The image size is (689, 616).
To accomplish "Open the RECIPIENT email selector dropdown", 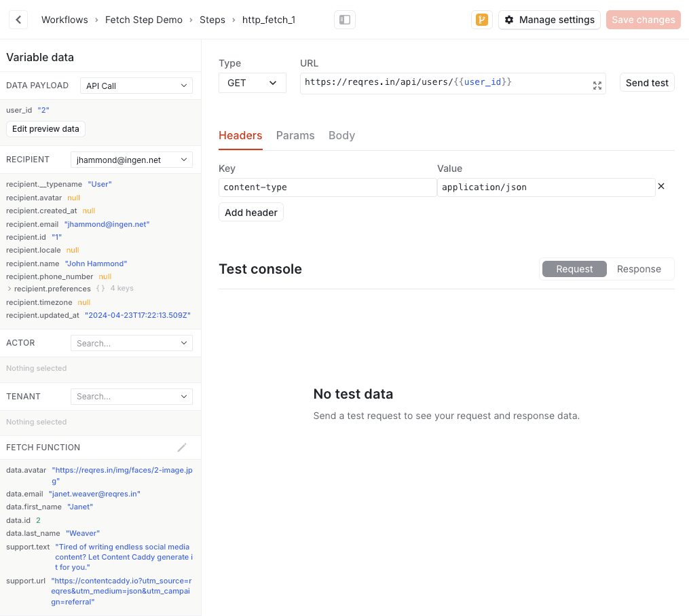I will pyautogui.click(x=131, y=159).
